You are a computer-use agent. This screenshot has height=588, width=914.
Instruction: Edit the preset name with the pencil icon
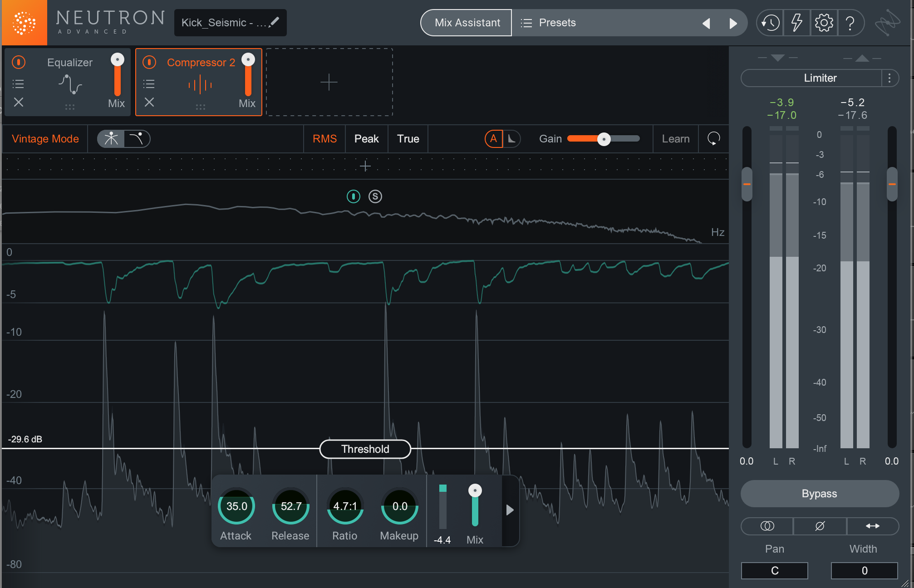[274, 22]
